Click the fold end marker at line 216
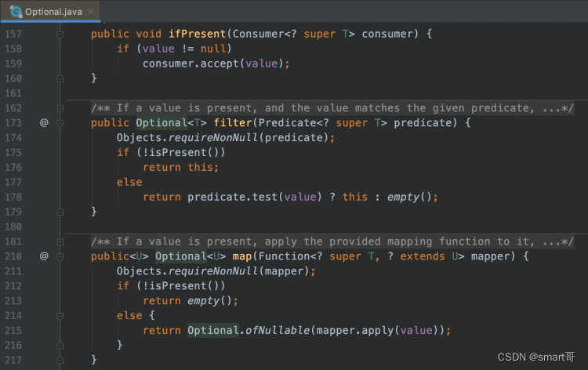This screenshot has width=588, height=370. point(60,346)
